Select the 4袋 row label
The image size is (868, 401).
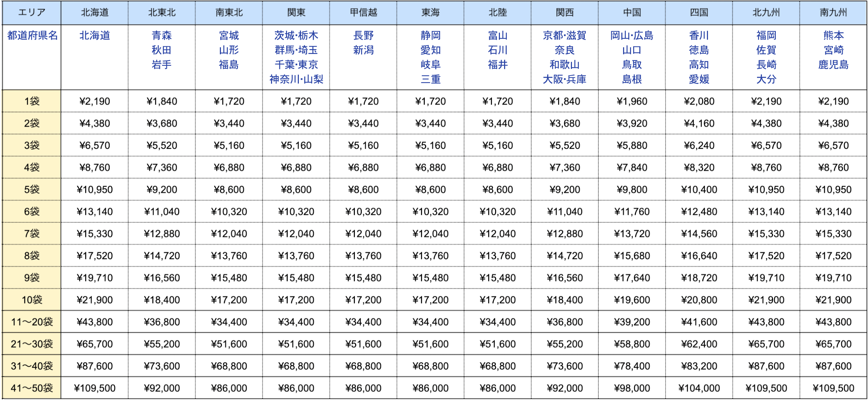32,167
